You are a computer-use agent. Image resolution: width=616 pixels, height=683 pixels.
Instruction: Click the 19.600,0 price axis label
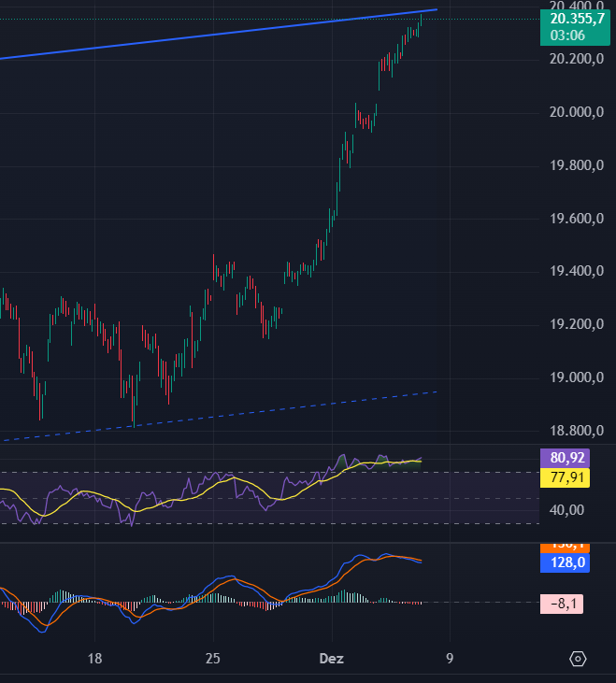tap(577, 219)
